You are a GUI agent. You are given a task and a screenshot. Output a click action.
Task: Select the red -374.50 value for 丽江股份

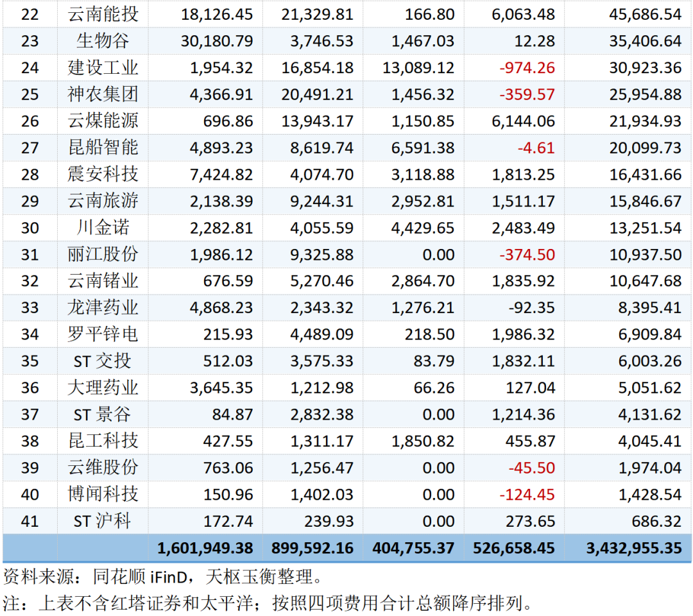[x=524, y=255]
